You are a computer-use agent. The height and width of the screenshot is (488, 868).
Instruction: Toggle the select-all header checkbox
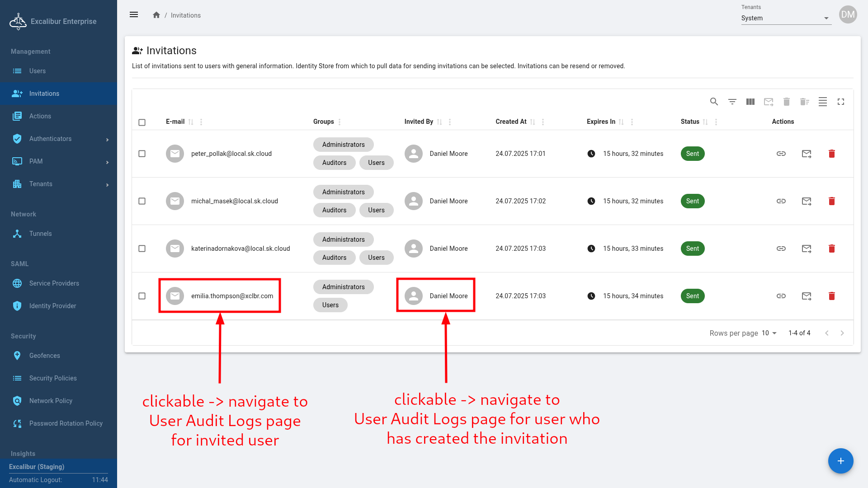(x=142, y=122)
